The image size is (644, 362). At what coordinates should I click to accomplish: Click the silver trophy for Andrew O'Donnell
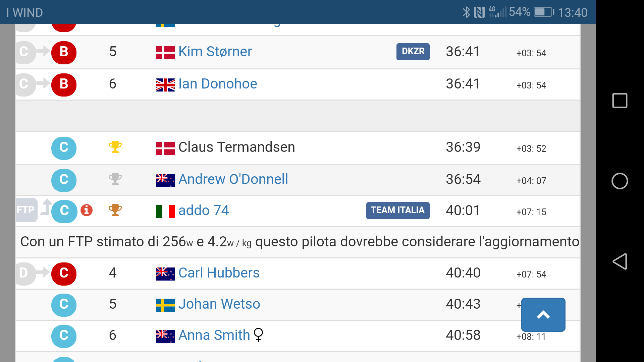[x=115, y=179]
